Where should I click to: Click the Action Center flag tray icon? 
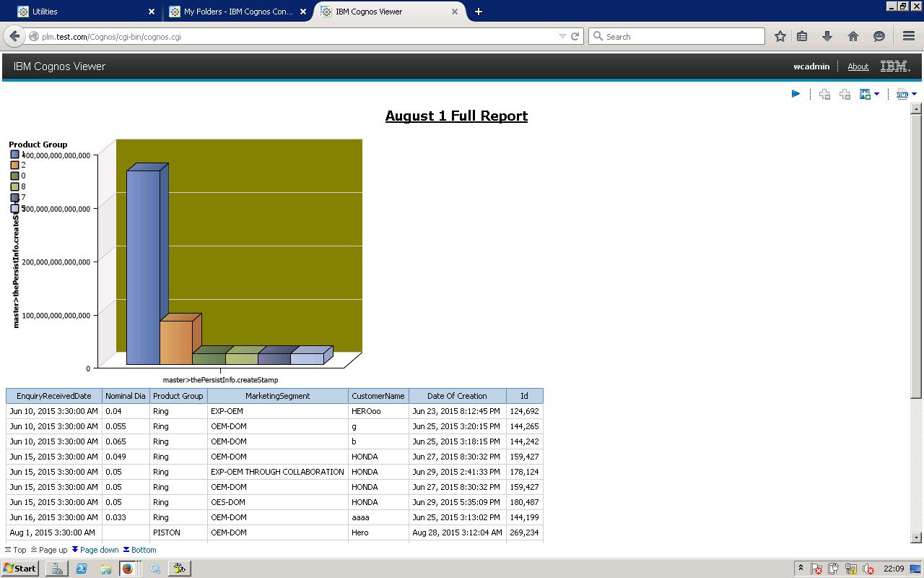click(816, 569)
